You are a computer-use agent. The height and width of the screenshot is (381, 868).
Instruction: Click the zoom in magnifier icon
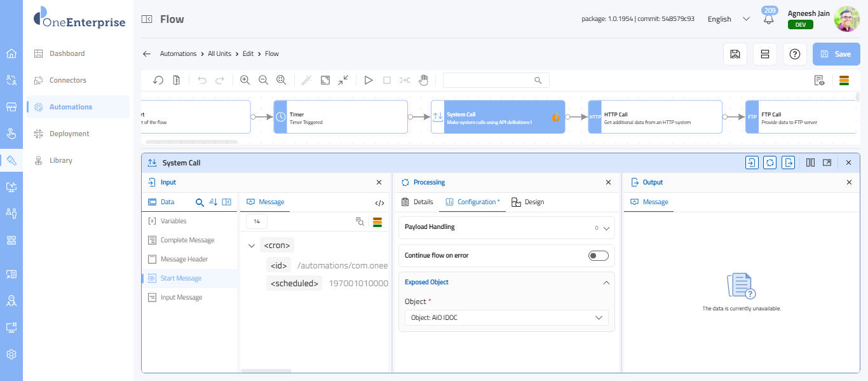[245, 80]
